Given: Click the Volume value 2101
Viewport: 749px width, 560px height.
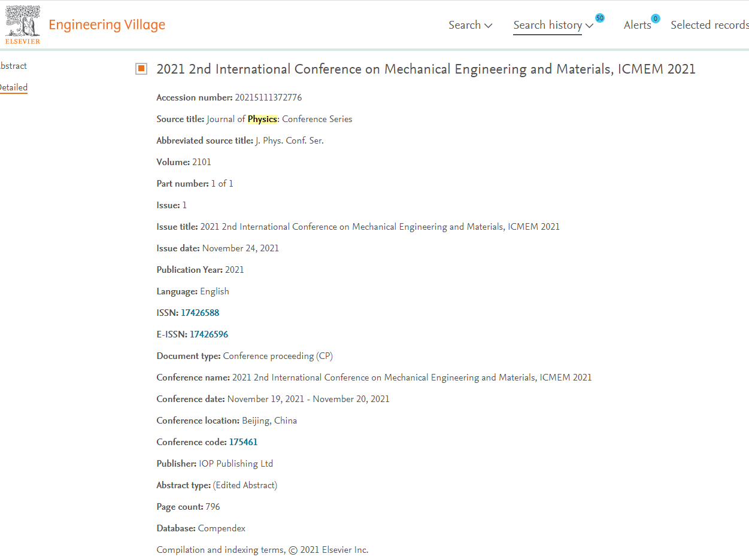Looking at the screenshot, I should coord(202,162).
